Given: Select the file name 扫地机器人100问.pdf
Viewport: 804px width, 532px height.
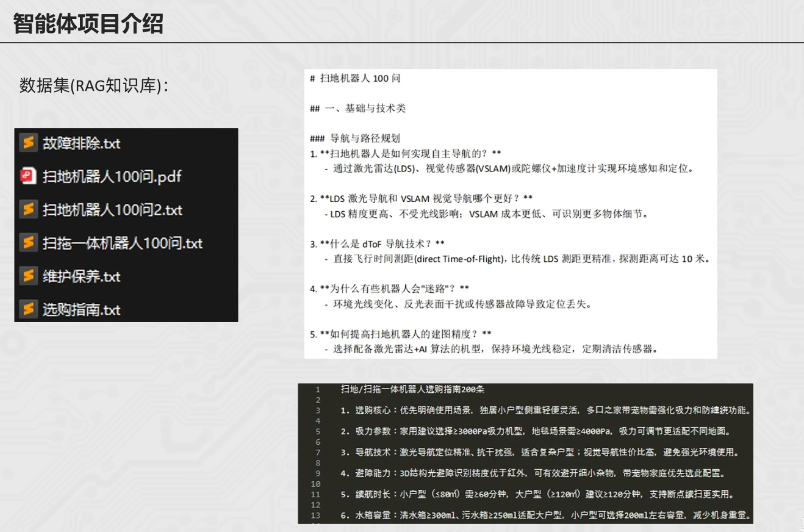Looking at the screenshot, I should tap(112, 177).
